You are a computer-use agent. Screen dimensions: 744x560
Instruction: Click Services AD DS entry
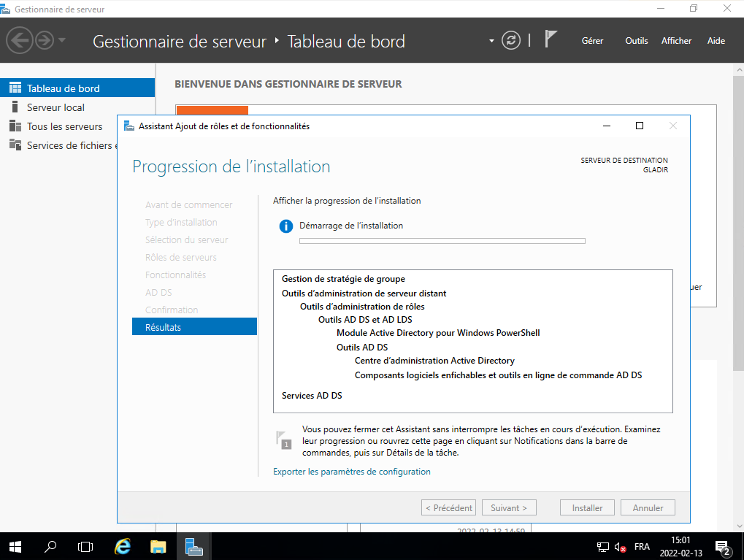pyautogui.click(x=312, y=395)
